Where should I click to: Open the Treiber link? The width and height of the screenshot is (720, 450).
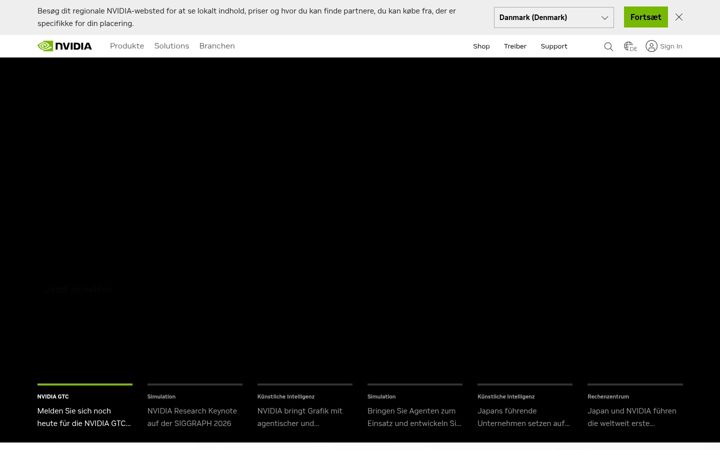pos(515,46)
